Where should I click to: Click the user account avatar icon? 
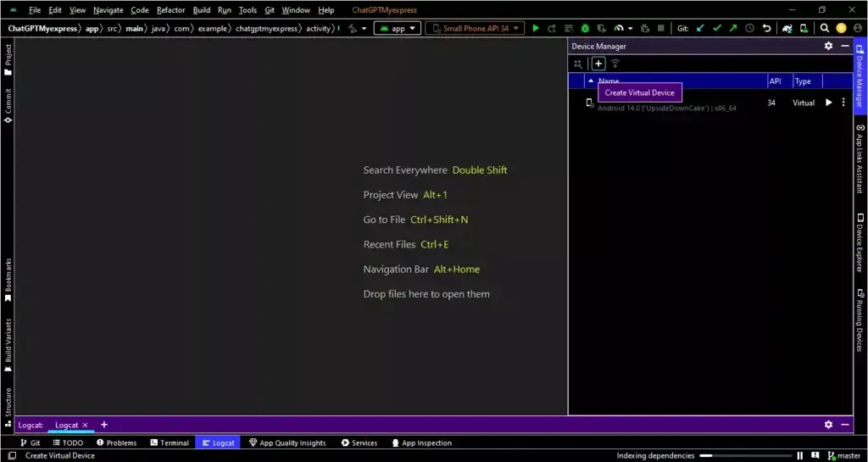coord(858,28)
